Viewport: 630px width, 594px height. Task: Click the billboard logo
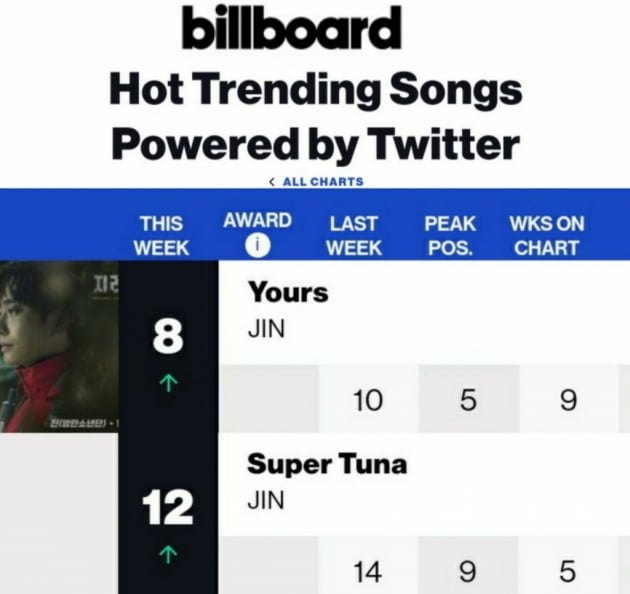[291, 28]
